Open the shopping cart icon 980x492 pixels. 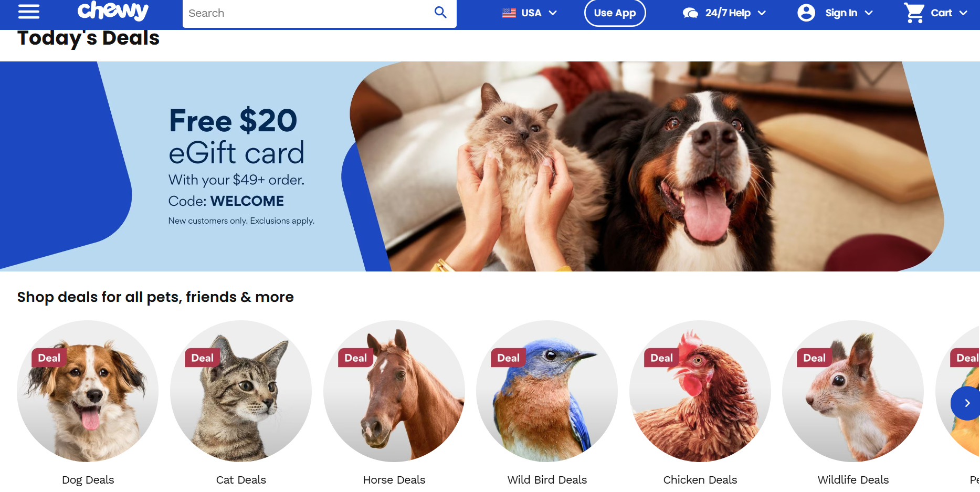pyautogui.click(x=914, y=13)
